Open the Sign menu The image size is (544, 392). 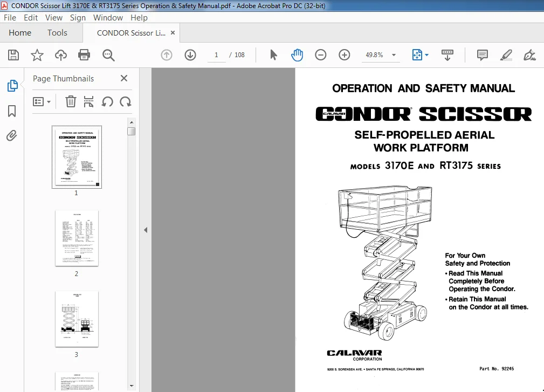(x=78, y=18)
